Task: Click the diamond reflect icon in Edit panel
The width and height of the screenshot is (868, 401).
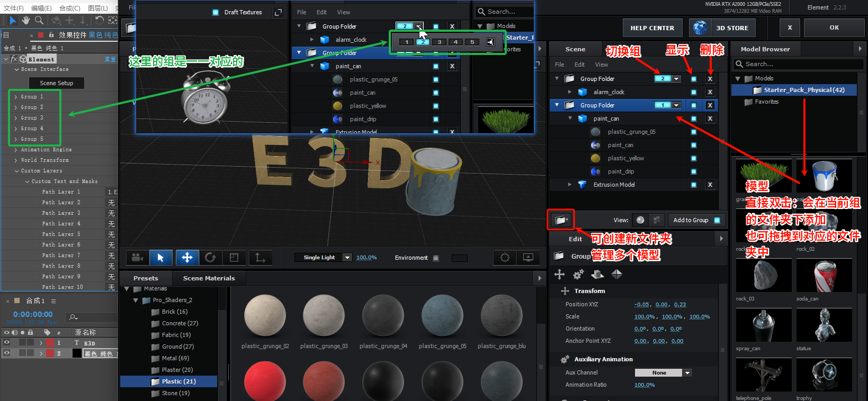Action: [616, 274]
